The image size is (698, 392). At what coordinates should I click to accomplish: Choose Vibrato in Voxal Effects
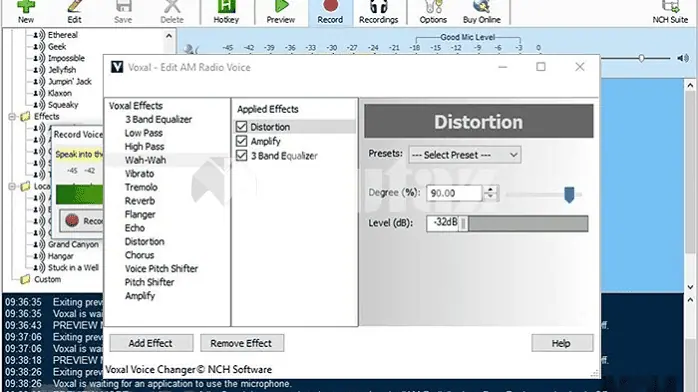pyautogui.click(x=139, y=174)
